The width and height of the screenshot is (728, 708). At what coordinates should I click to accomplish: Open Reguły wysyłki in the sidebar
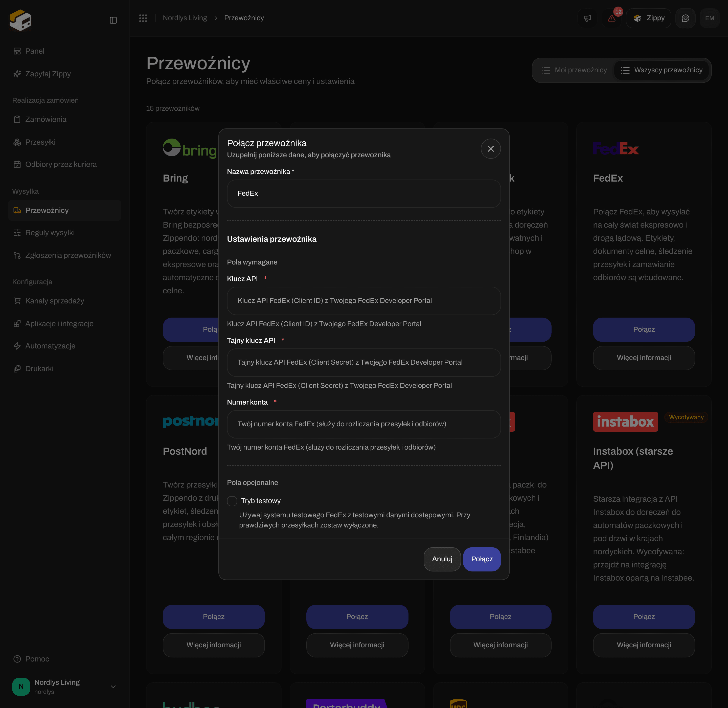tap(65, 233)
